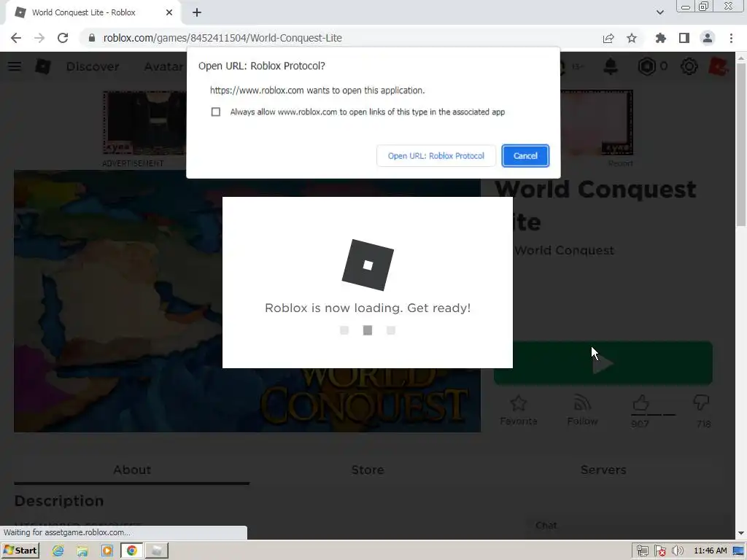Screen dimensions: 747x560
Task: Like the game with thumbs up
Action: point(640,402)
